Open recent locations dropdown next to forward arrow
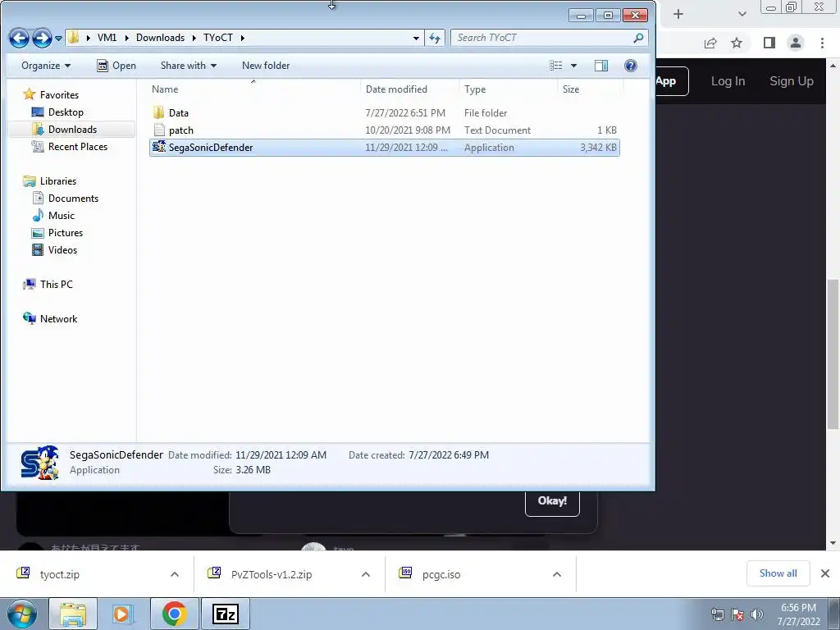Viewport: 840px width, 630px height. [58, 38]
